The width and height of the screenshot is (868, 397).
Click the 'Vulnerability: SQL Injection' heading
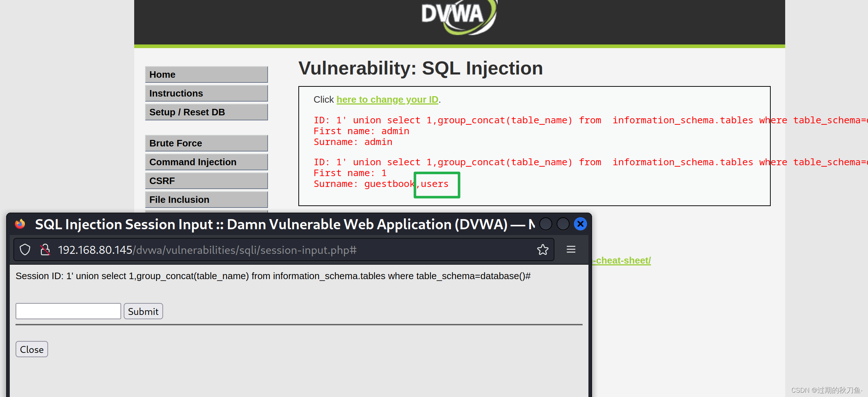coord(421,68)
